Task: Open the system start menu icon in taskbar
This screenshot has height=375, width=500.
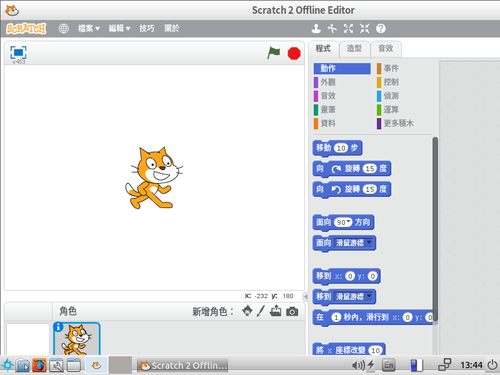Action: coord(7,365)
